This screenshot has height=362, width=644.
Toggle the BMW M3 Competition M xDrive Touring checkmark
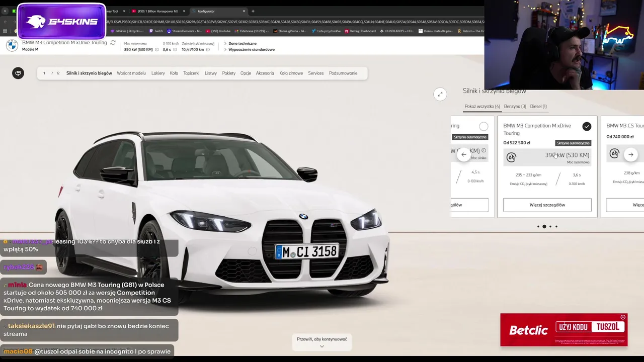[587, 126]
